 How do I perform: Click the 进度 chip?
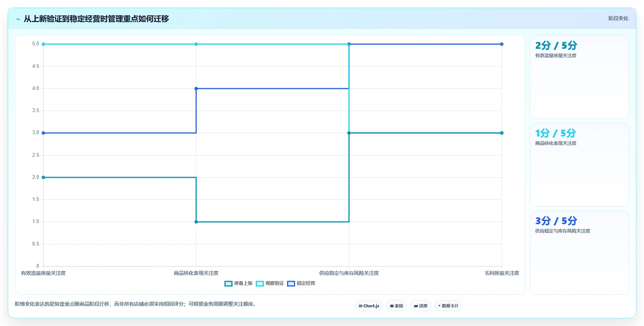click(x=421, y=306)
